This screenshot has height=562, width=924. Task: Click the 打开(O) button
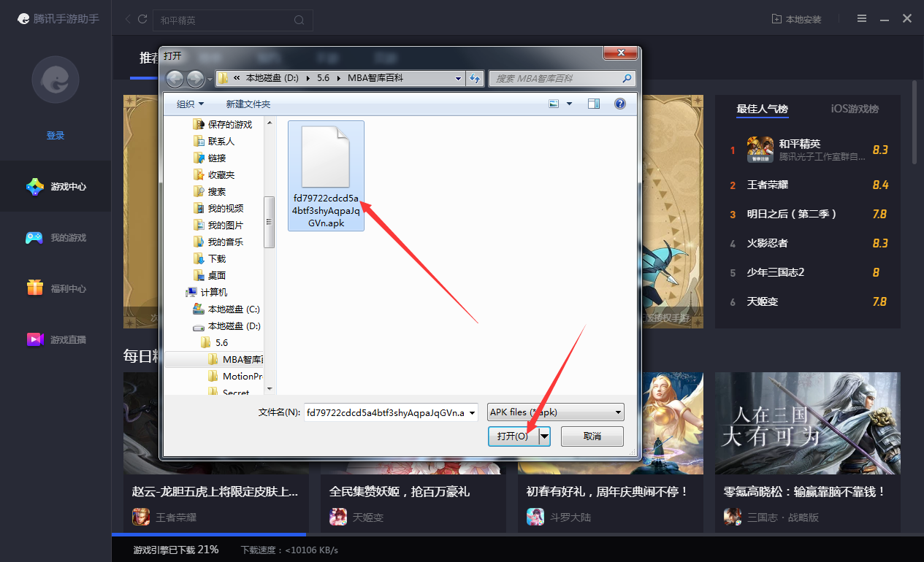513,436
